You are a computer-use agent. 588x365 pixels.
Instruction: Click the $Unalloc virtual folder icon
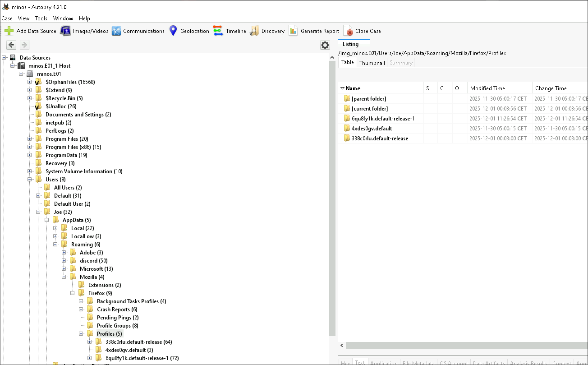(38, 106)
